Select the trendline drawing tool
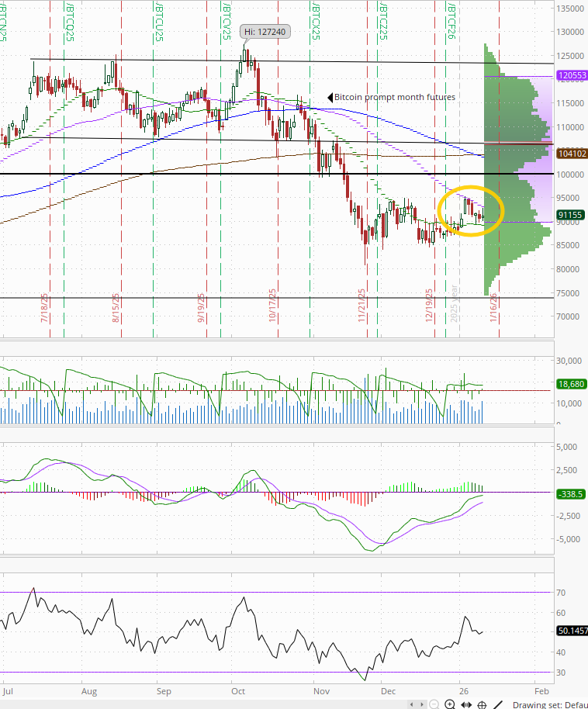Viewport: 588px width, 709px height. tap(497, 704)
